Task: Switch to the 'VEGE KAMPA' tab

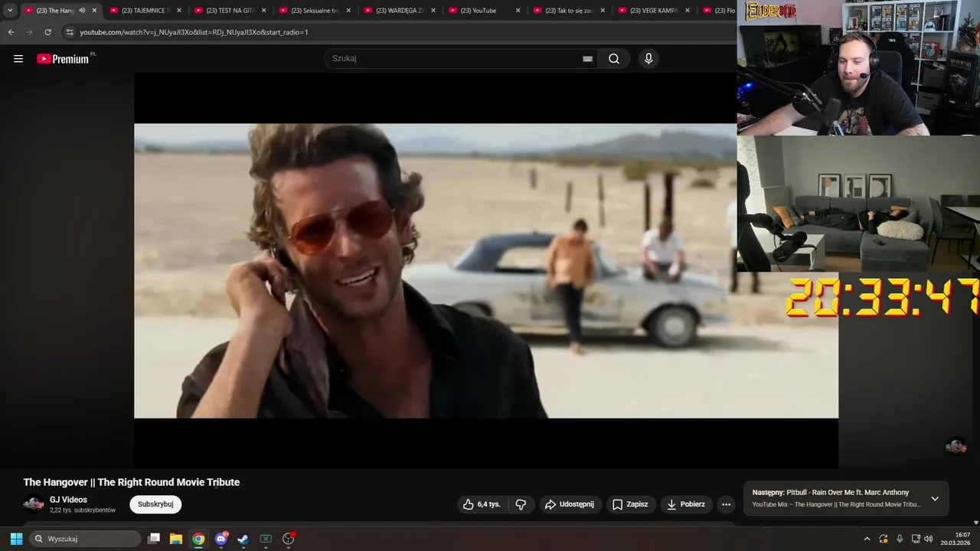Action: [x=652, y=11]
